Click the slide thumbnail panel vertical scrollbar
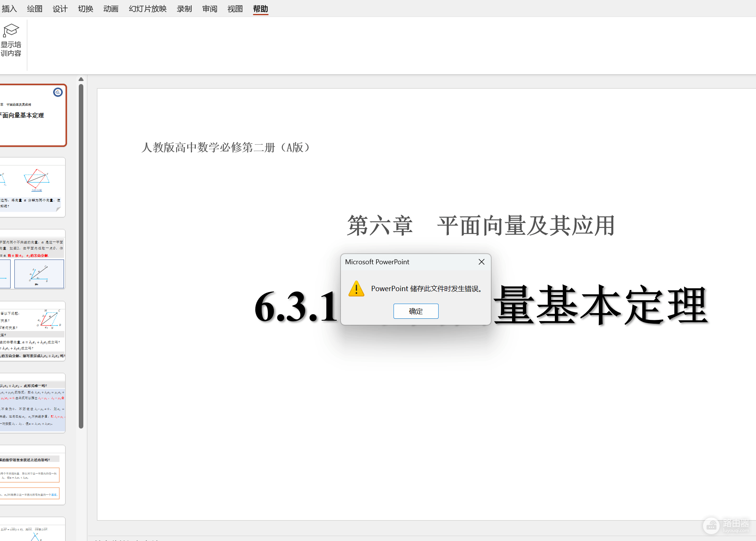 click(81, 256)
